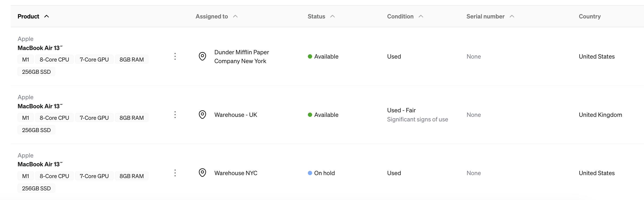Viewport: 644px width, 200px height.
Task: Sort by the Serial number column chevron
Action: pos(512,16)
